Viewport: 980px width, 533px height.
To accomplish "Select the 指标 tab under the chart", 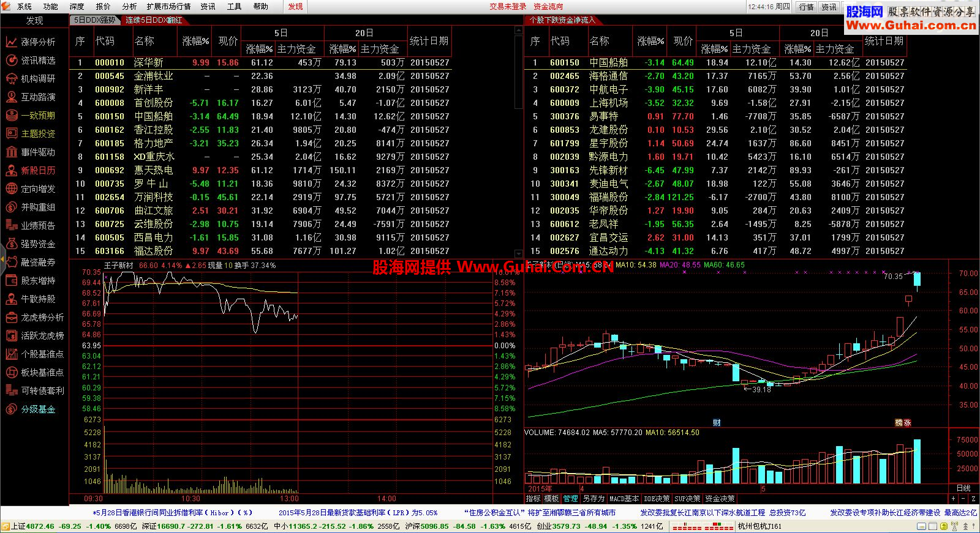I will click(x=533, y=499).
